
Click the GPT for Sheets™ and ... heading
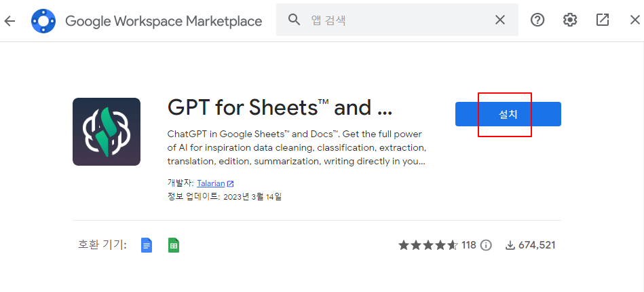point(280,107)
